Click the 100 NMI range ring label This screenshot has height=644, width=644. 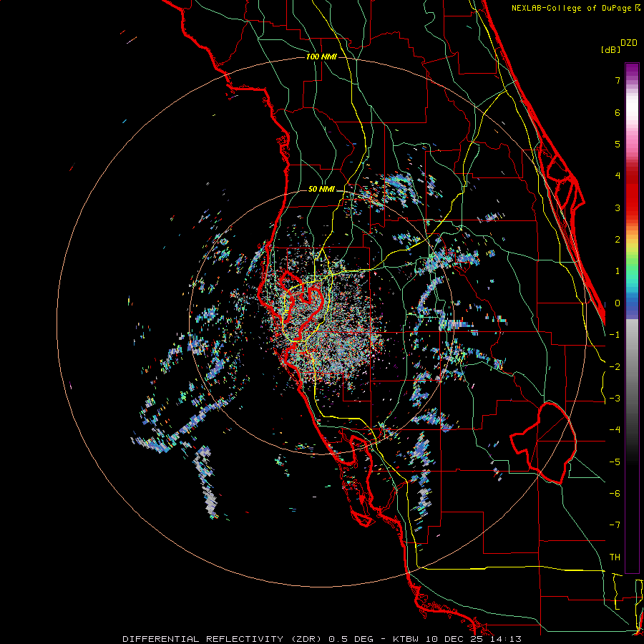click(x=321, y=57)
